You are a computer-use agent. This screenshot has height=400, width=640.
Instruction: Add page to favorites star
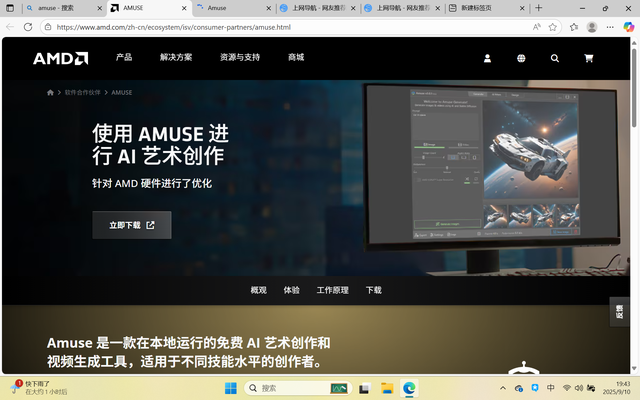coord(553,27)
